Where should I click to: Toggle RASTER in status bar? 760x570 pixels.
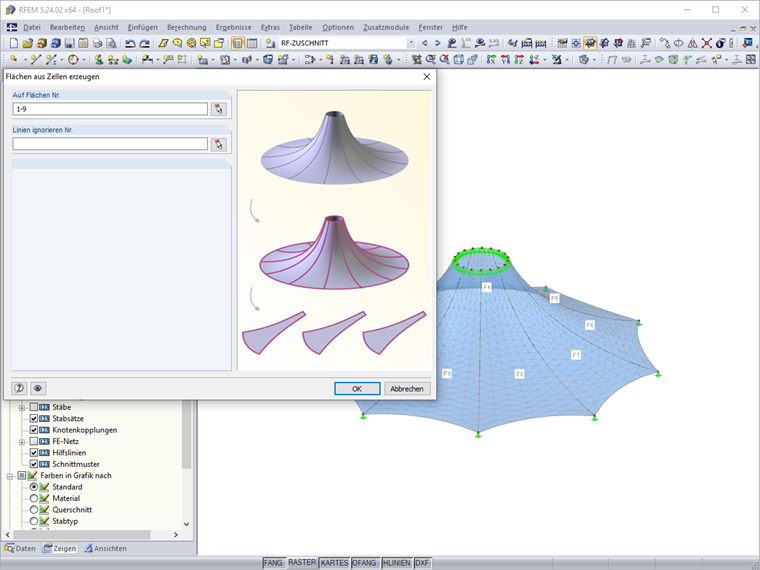click(302, 562)
